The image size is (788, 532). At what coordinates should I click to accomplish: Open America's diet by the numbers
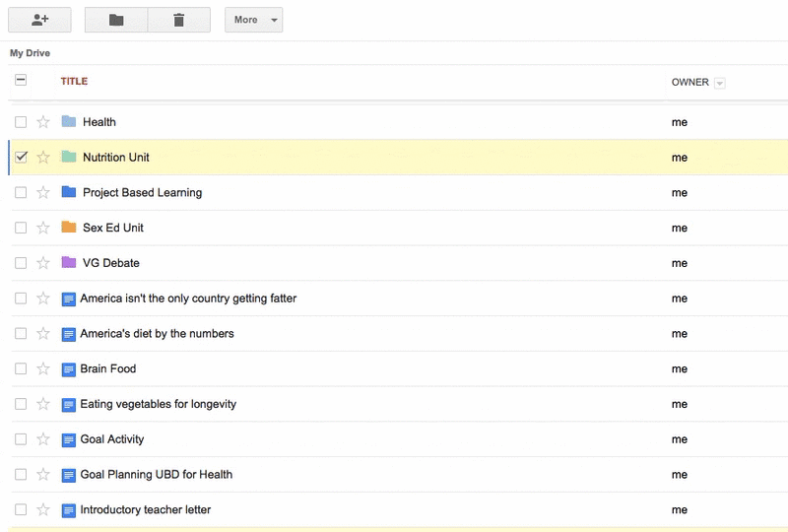point(157,333)
